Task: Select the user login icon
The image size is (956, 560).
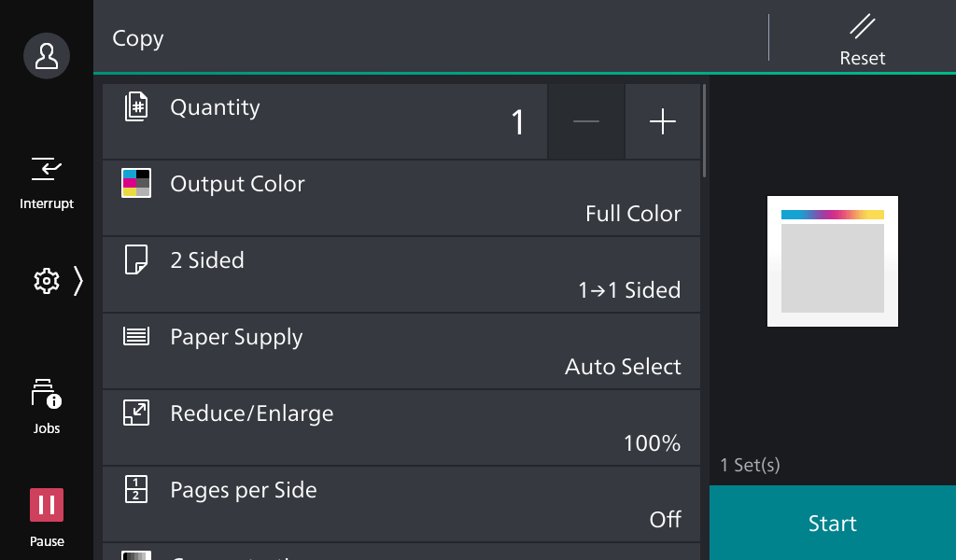Action: [46, 55]
